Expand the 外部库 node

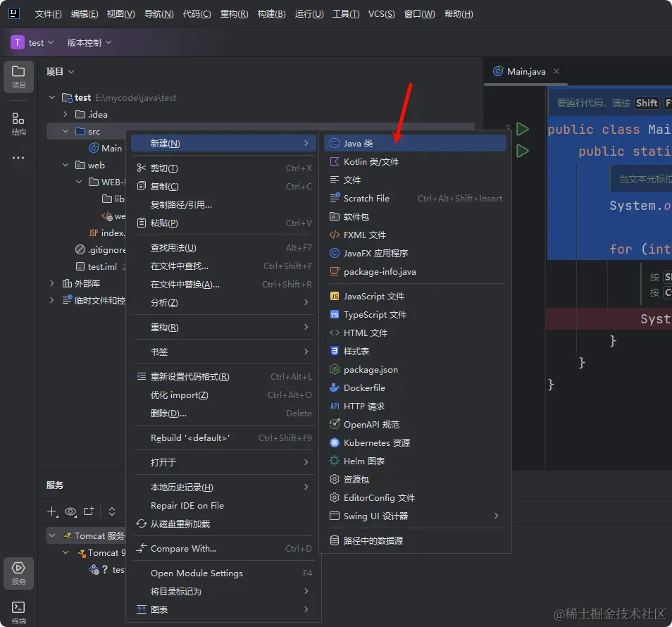tap(52, 283)
